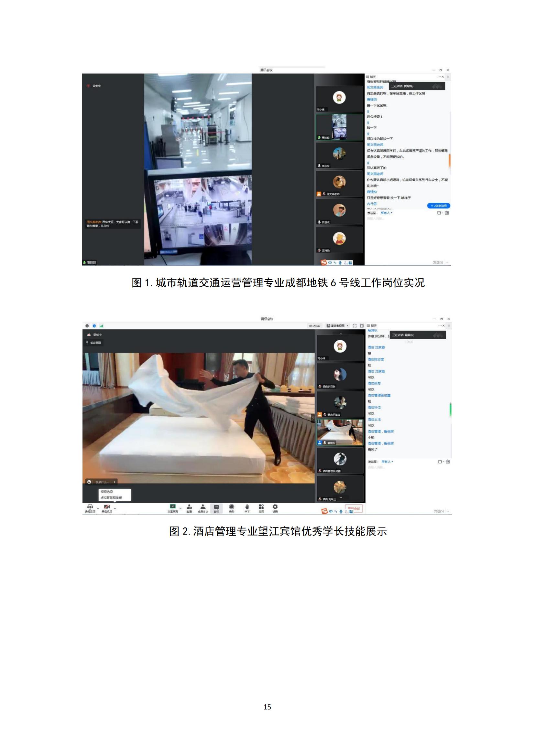Click green chat scrollbar thumb in Figure 2 meeting

[x=450, y=409]
